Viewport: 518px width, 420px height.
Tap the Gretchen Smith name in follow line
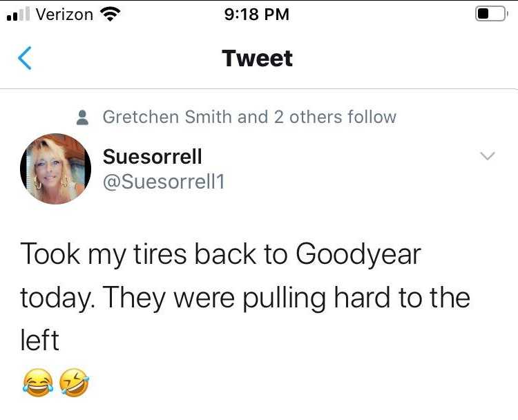point(167,117)
